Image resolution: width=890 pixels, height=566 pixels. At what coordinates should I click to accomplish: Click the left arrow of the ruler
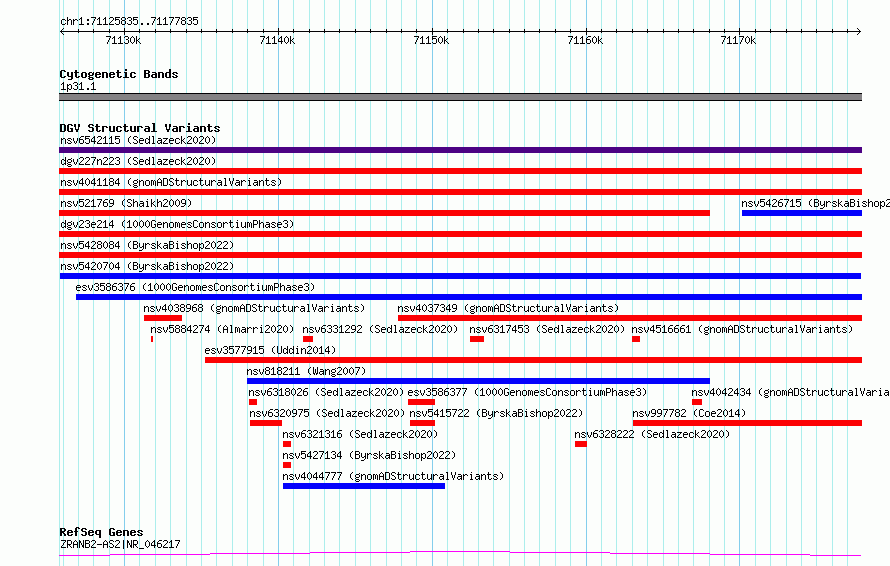pos(62,32)
